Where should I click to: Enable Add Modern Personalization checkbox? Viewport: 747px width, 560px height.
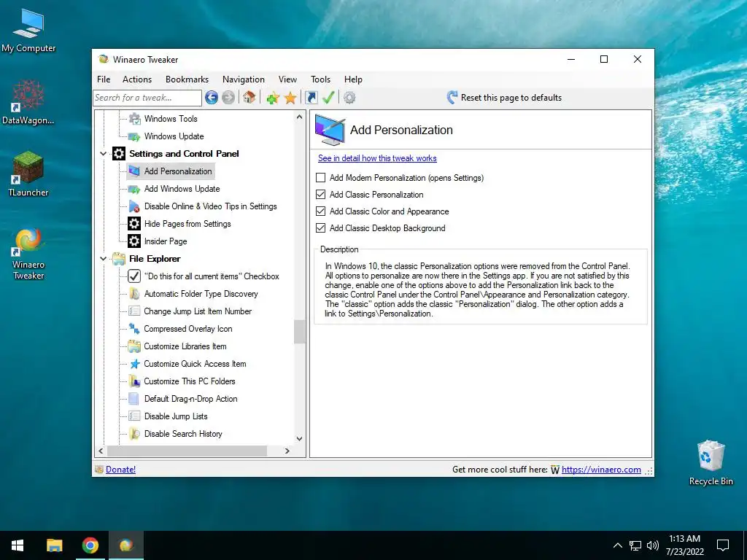(x=321, y=178)
